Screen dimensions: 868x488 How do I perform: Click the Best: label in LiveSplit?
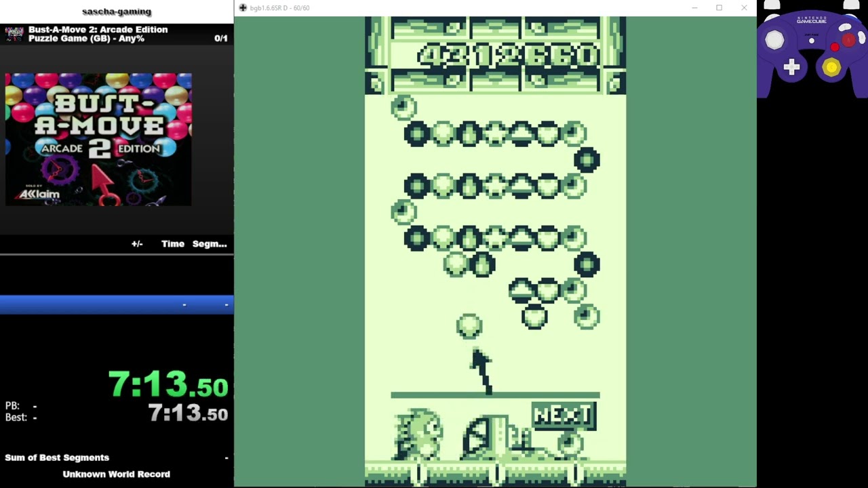(16, 418)
